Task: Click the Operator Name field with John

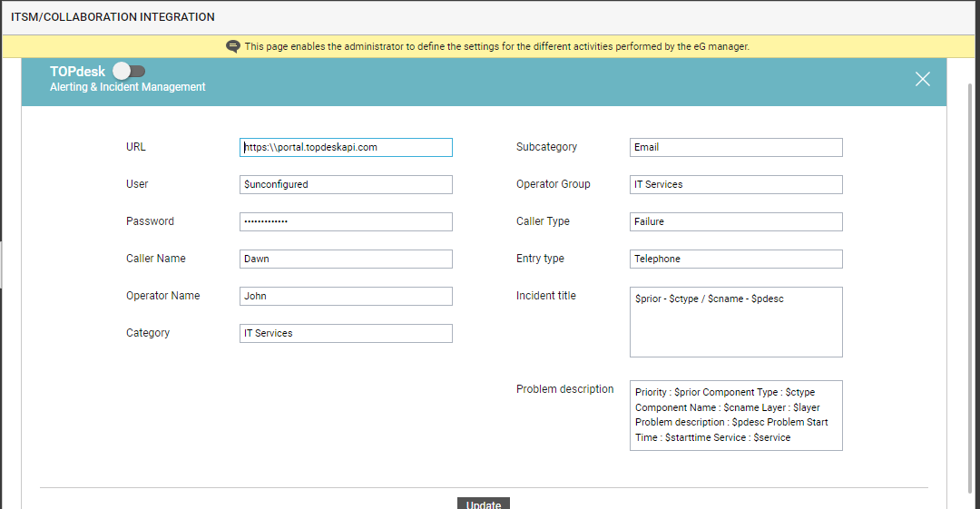Action: [346, 297]
